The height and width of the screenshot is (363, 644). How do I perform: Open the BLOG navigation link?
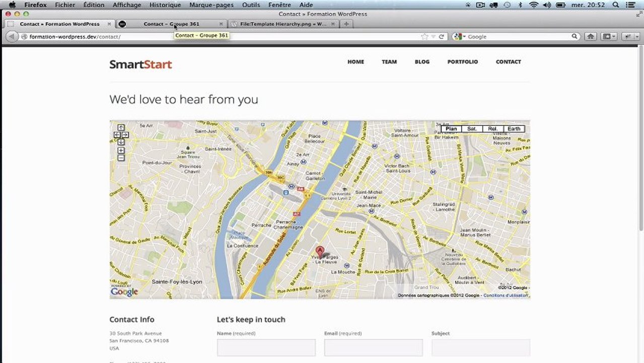(x=422, y=62)
